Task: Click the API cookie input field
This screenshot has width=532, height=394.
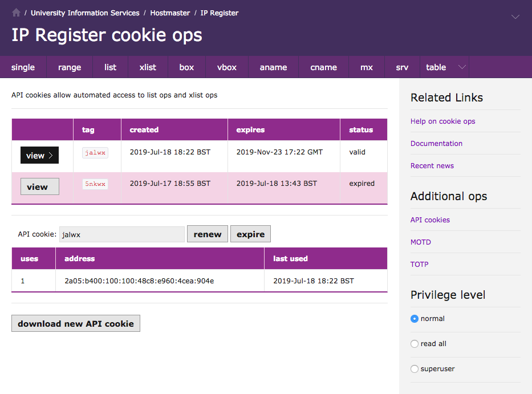Action: pos(121,234)
